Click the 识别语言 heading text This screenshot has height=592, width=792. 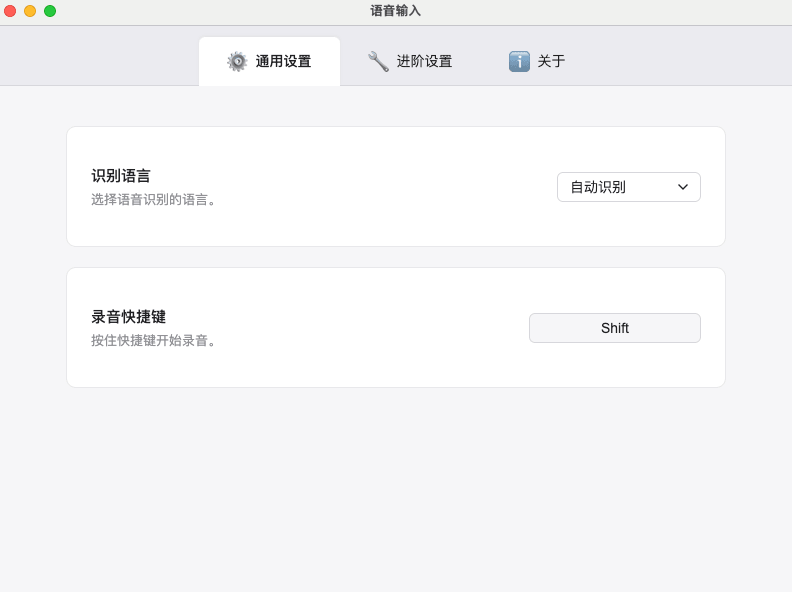pyautogui.click(x=121, y=176)
